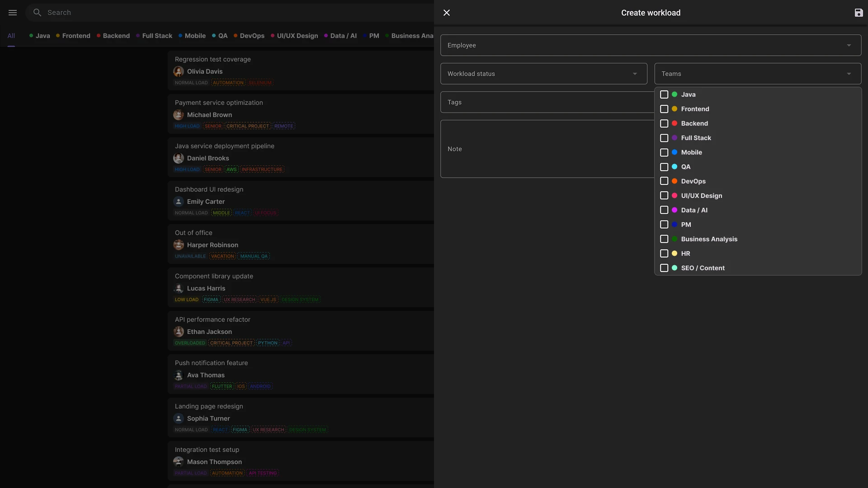Image resolution: width=868 pixels, height=488 pixels.
Task: Collapse the Teams dropdown arrow
Action: [x=849, y=74]
